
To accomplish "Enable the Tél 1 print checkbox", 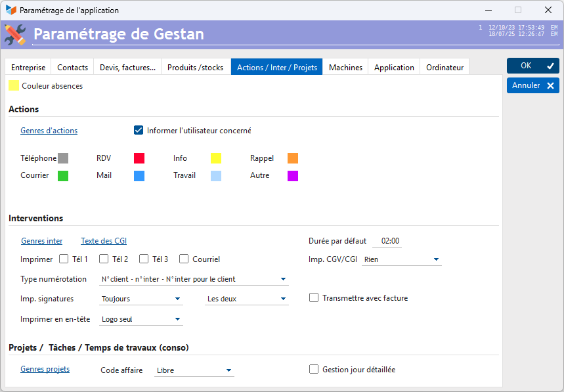I will pos(64,259).
